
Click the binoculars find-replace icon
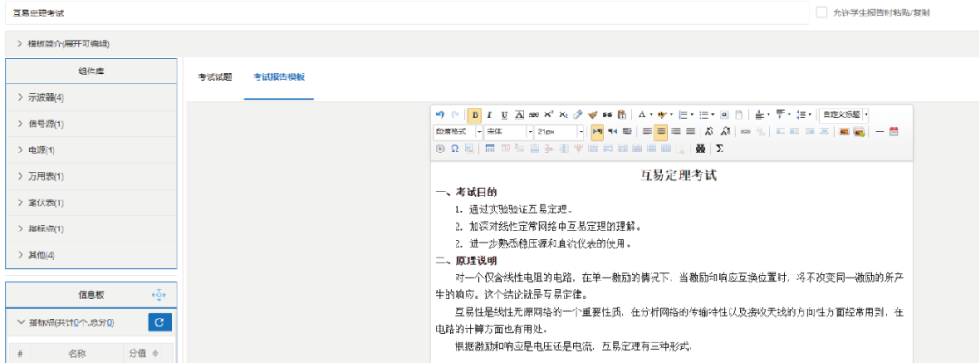pyautogui.click(x=700, y=148)
